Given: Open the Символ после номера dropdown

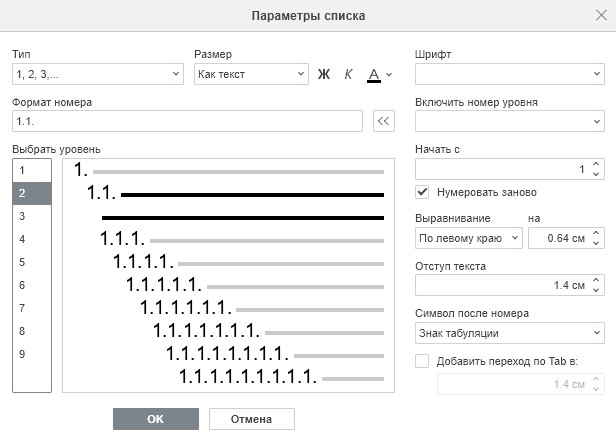Looking at the screenshot, I should [510, 333].
